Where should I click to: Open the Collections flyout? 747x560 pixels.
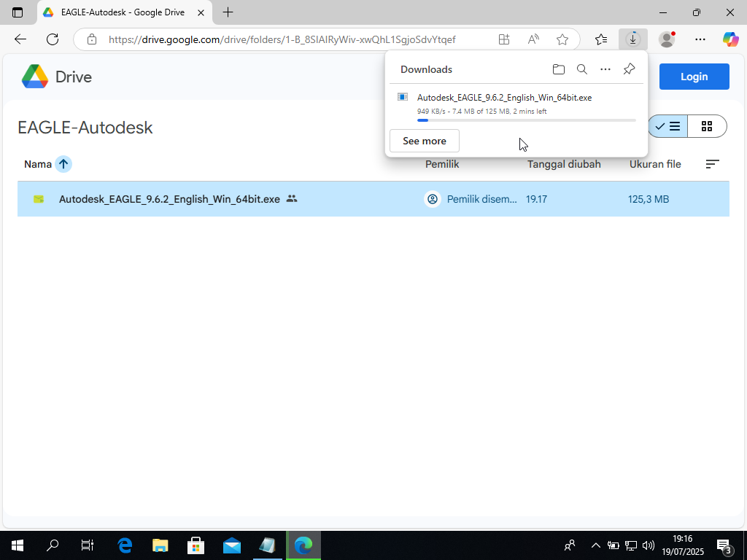click(601, 39)
